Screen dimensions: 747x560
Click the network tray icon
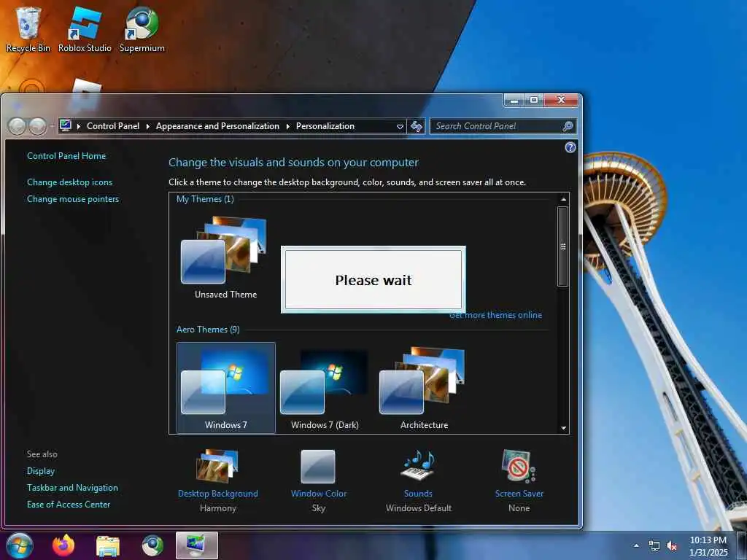pyautogui.click(x=654, y=545)
